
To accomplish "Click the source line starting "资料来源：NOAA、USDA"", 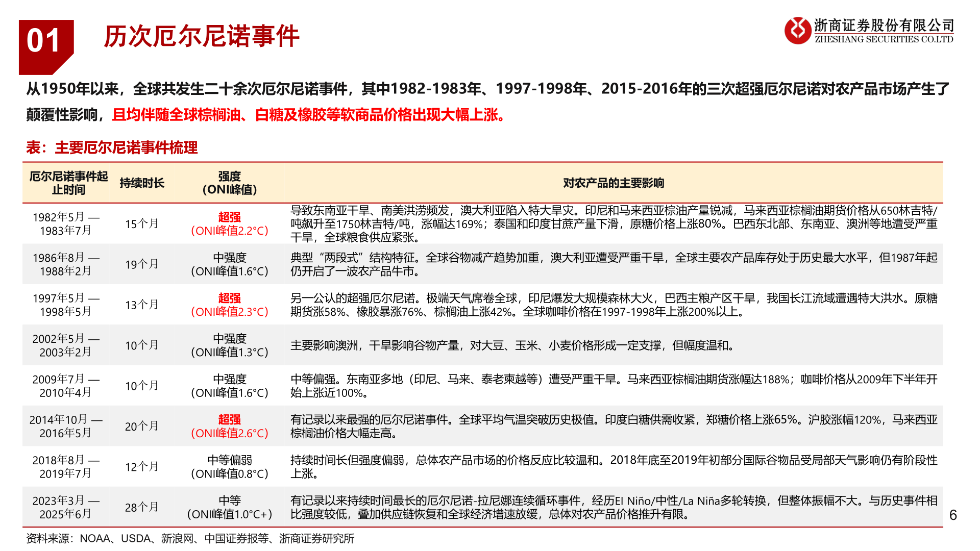I will [190, 538].
